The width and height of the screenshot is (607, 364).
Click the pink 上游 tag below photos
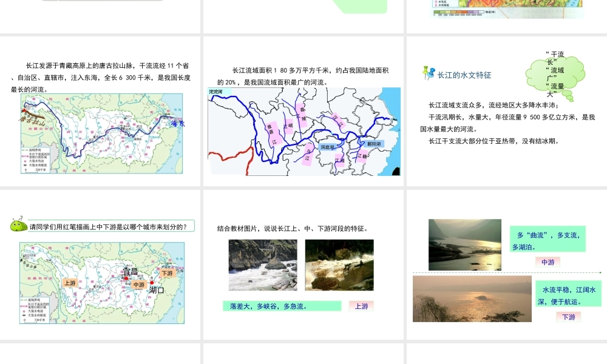361,306
